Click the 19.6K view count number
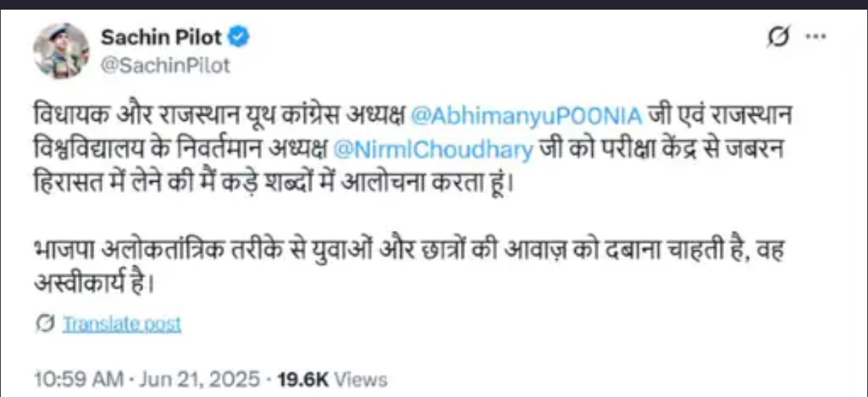The image size is (868, 397). click(303, 380)
